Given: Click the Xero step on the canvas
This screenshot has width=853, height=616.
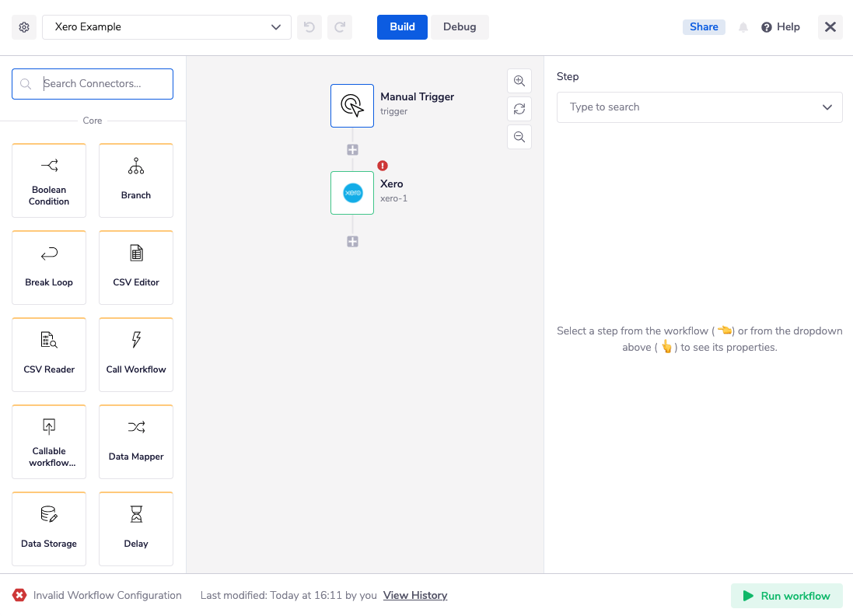Looking at the screenshot, I should [x=352, y=193].
